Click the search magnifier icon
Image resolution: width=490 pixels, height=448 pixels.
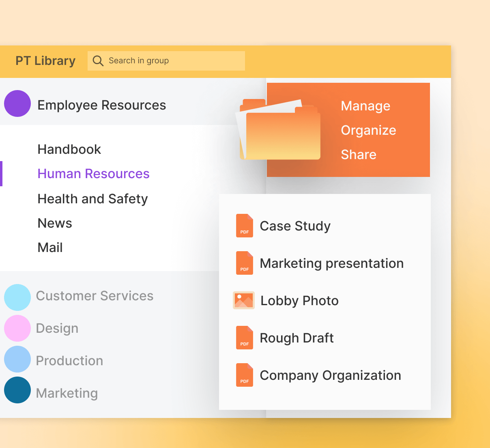98,60
